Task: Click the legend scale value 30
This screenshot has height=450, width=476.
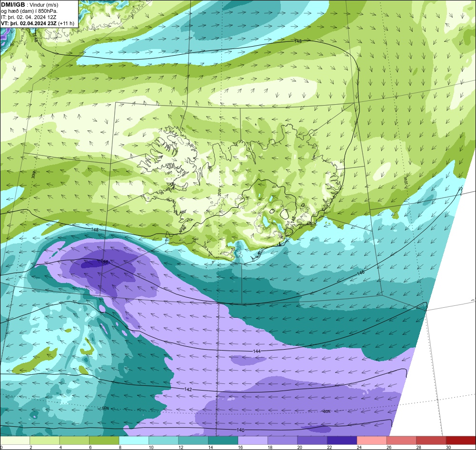Action: pyautogui.click(x=448, y=447)
